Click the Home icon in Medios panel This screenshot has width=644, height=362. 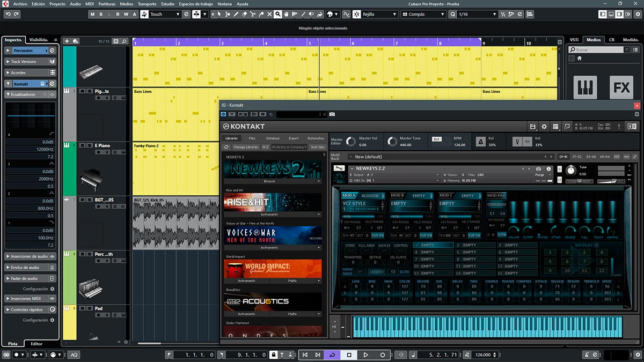pos(580,58)
